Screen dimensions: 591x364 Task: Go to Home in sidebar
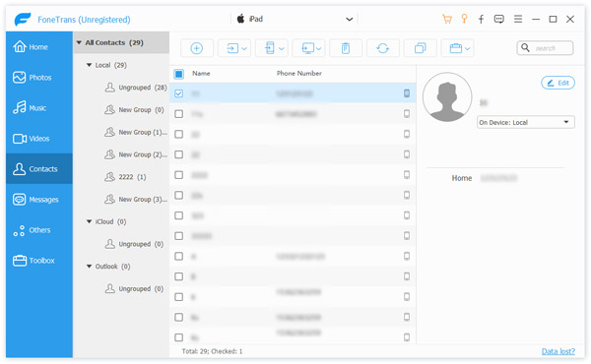pyautogui.click(x=39, y=47)
